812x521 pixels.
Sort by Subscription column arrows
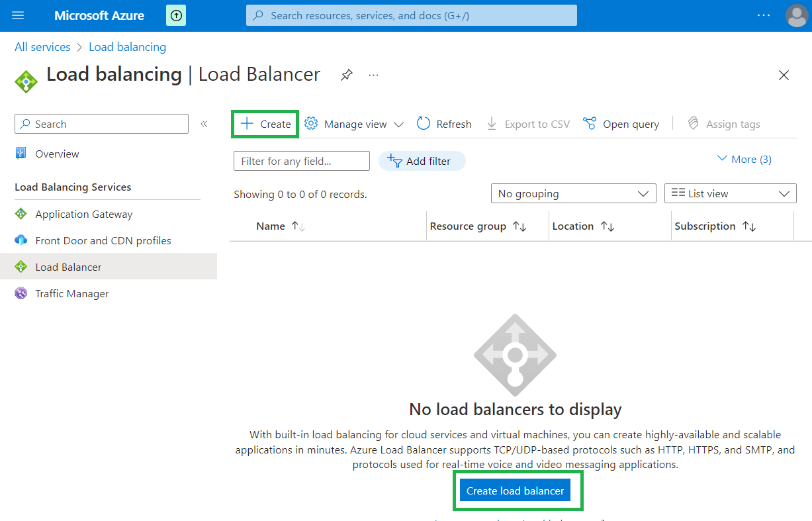[x=749, y=226]
